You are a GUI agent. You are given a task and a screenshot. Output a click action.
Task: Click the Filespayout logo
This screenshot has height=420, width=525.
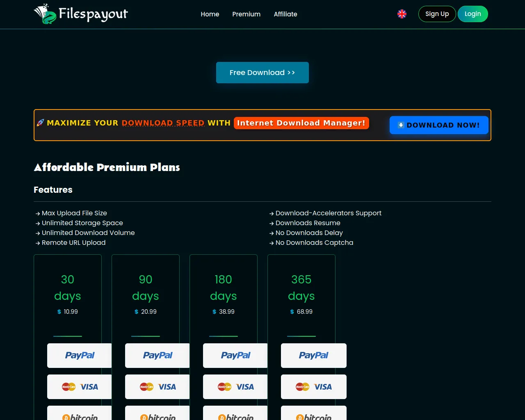coord(81,14)
